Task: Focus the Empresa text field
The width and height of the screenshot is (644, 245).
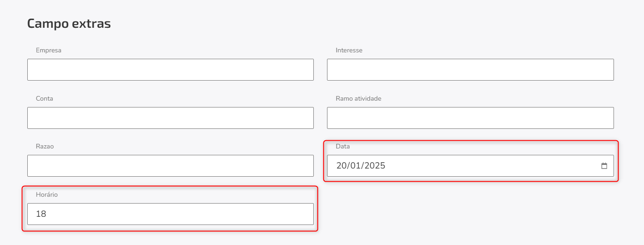Action: [x=171, y=70]
